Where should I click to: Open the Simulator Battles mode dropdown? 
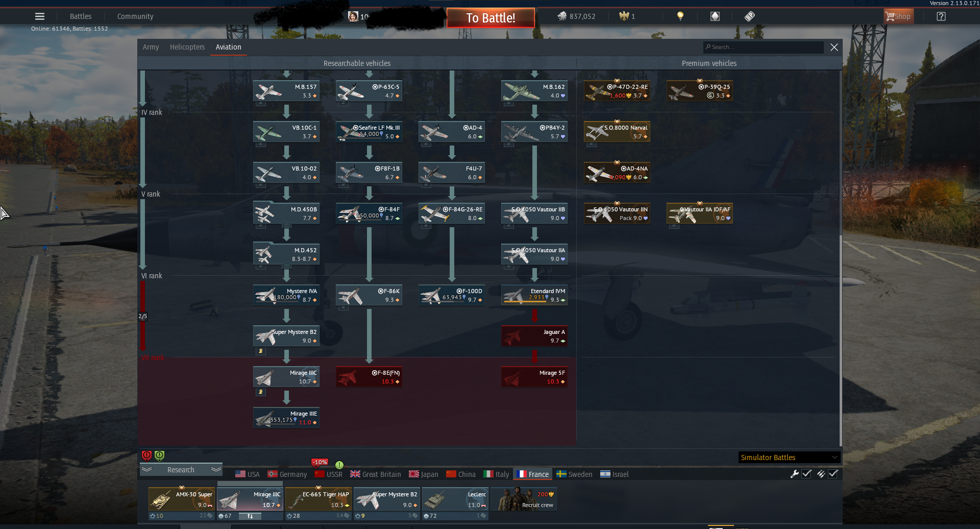pyautogui.click(x=789, y=457)
